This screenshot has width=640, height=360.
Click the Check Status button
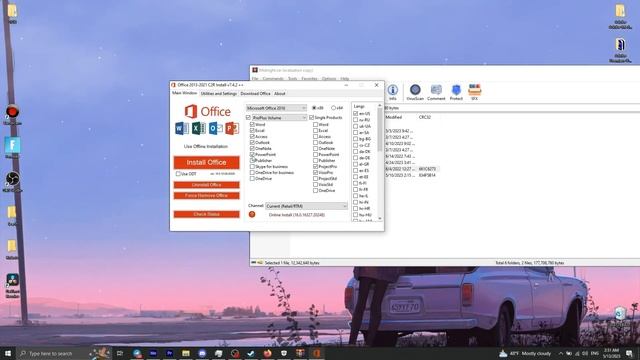click(207, 214)
